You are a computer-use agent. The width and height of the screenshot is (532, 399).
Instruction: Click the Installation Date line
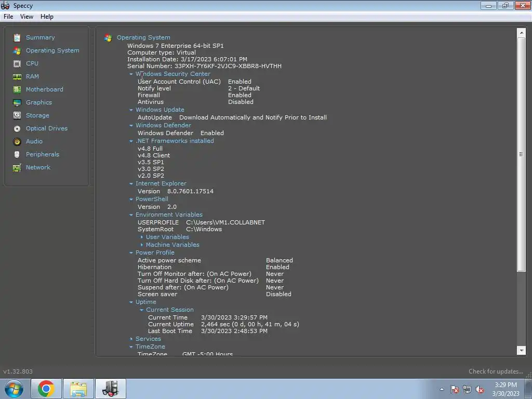(x=187, y=59)
